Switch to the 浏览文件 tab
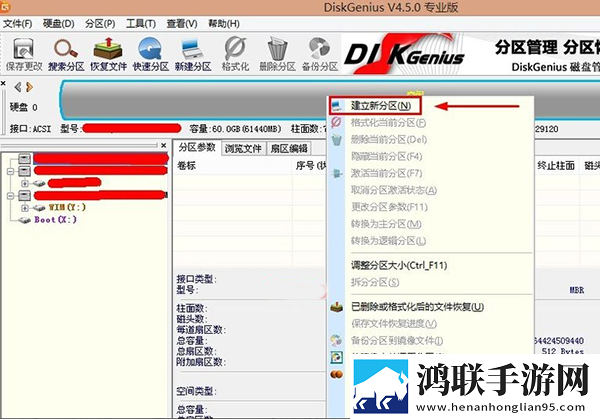 pos(243,148)
